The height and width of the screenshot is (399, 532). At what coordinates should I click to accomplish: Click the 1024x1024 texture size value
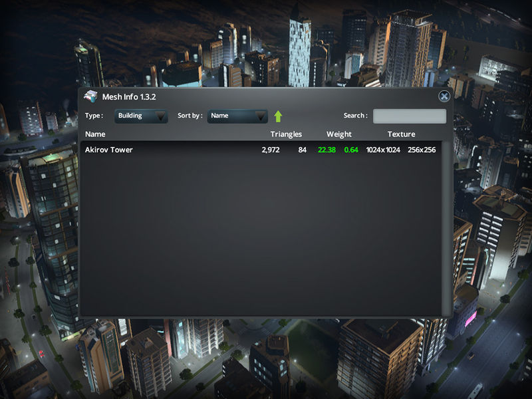click(383, 150)
